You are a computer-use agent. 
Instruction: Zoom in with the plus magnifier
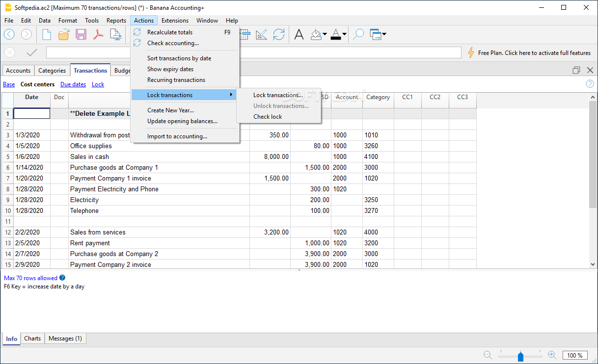[552, 355]
